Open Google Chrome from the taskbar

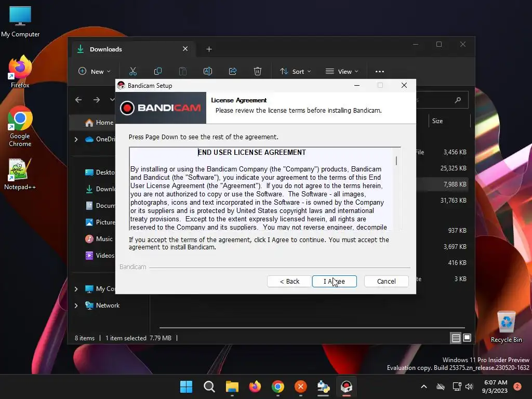[278, 387]
